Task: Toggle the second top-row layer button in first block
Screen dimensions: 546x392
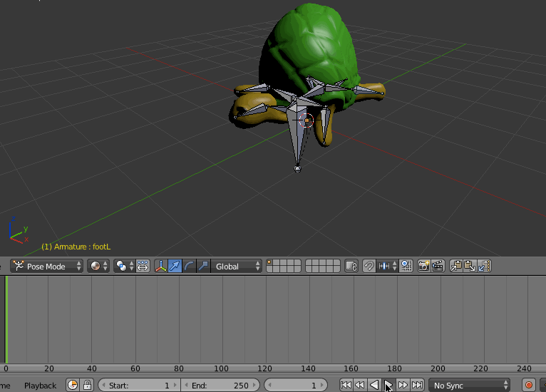Action: point(277,263)
